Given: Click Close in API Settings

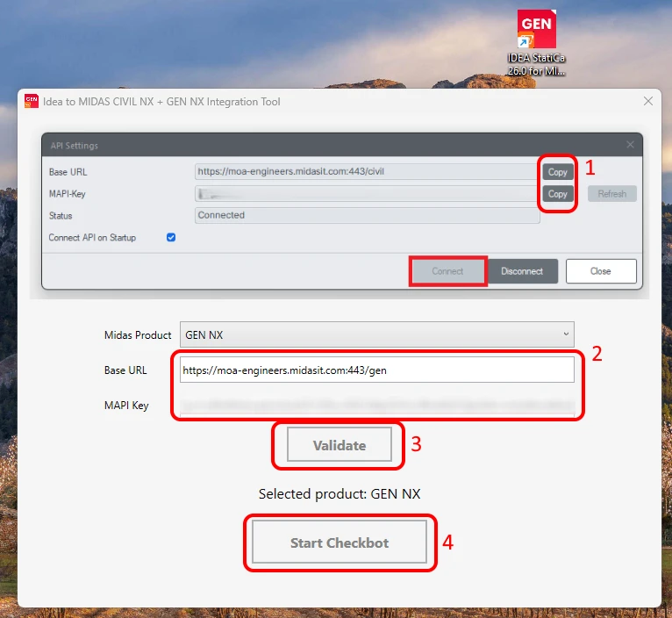Looking at the screenshot, I should (601, 271).
